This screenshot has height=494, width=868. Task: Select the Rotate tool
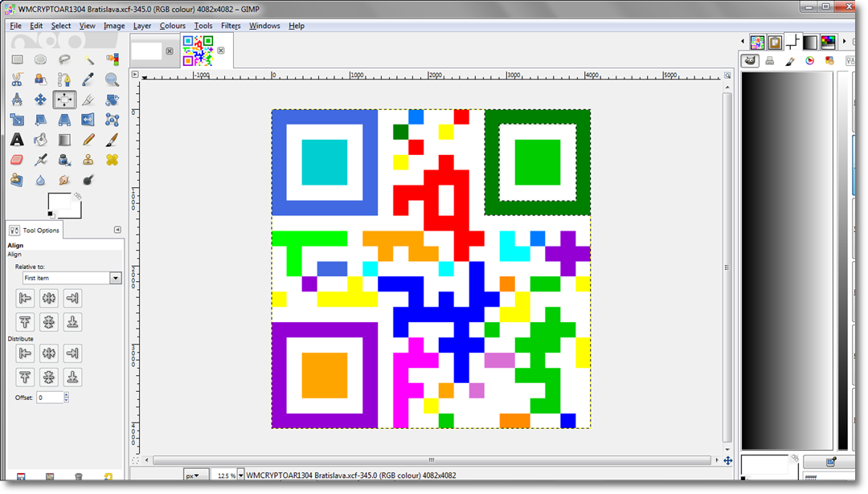pyautogui.click(x=112, y=100)
